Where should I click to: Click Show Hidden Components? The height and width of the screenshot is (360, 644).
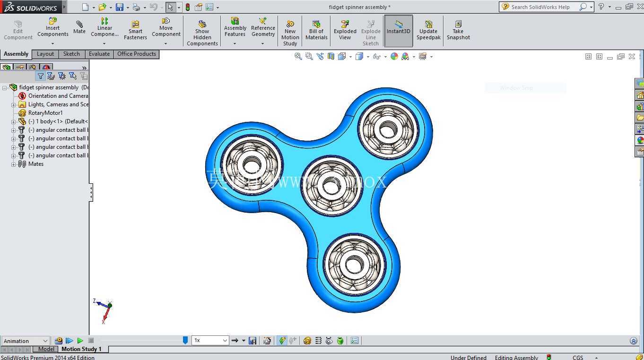(202, 33)
